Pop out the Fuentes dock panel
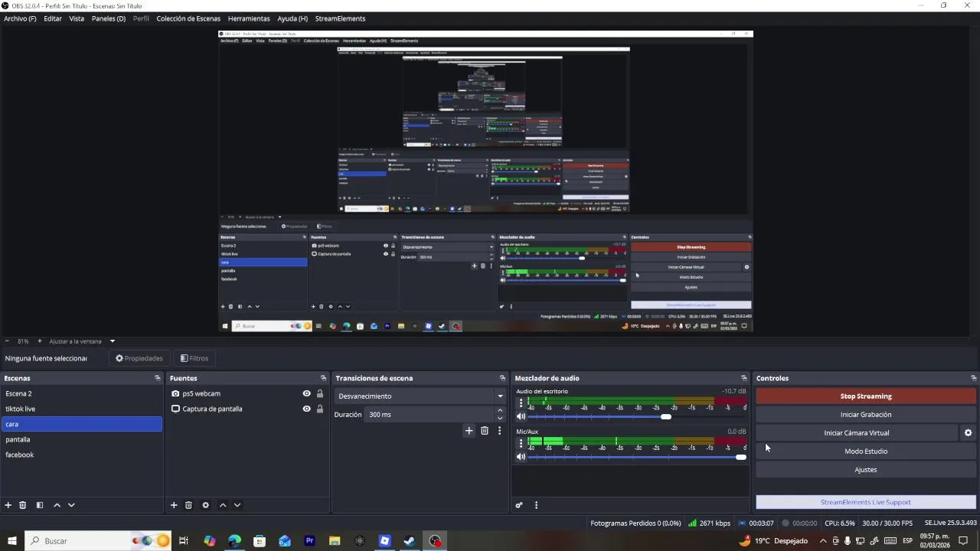 323,378
